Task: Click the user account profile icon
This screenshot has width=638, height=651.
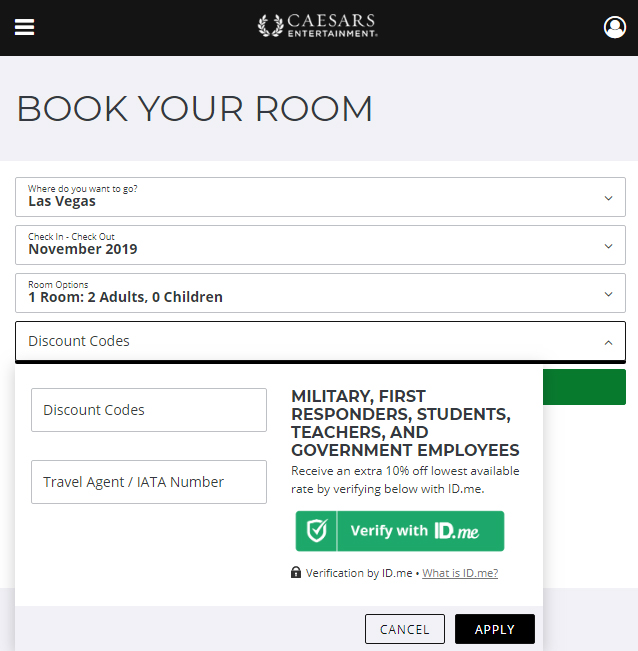Action: coord(615,27)
